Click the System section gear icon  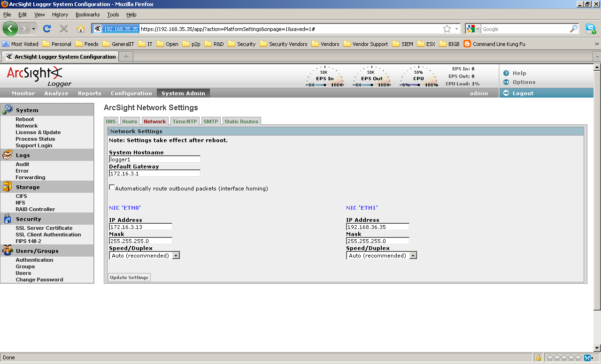[x=8, y=109]
